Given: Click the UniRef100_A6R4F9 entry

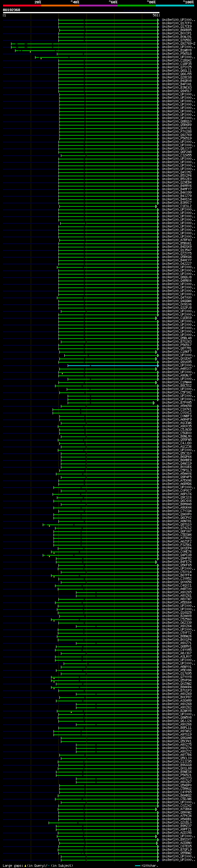Looking at the screenshot, I should 177,419.
